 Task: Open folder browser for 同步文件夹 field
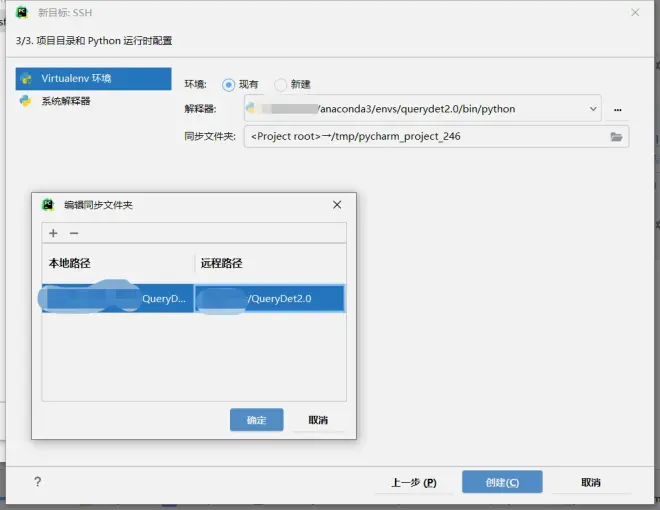(616, 137)
